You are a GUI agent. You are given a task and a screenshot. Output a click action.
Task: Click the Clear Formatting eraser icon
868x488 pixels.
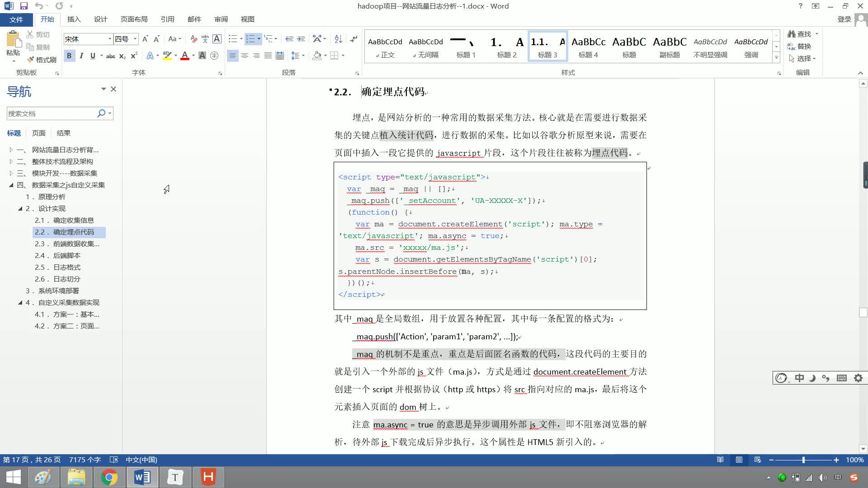pyautogui.click(x=193, y=39)
